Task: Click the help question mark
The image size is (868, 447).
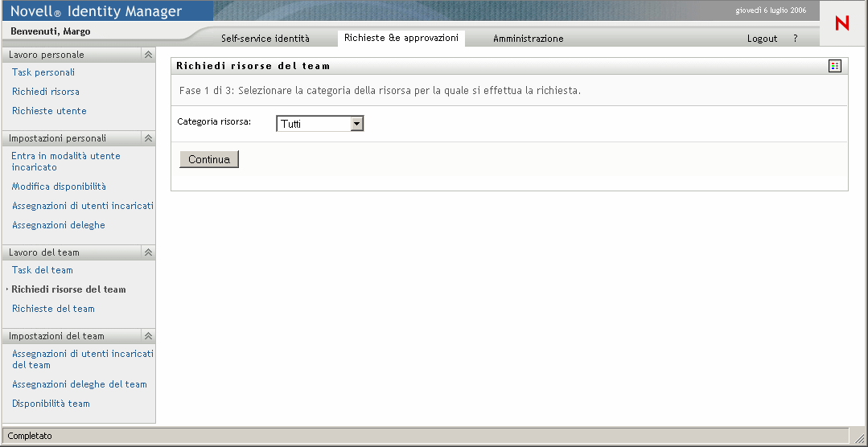Action: coord(796,38)
